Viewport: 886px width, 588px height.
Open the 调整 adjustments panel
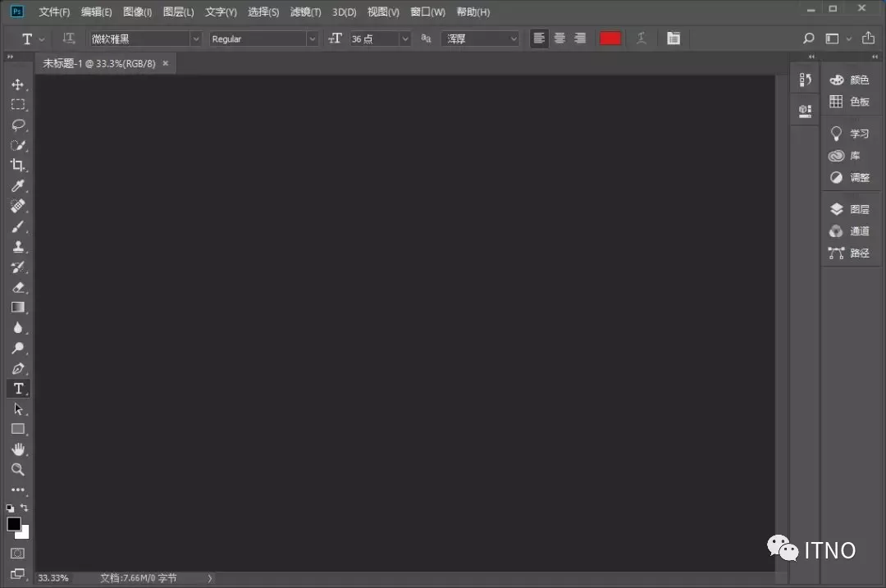pos(849,177)
